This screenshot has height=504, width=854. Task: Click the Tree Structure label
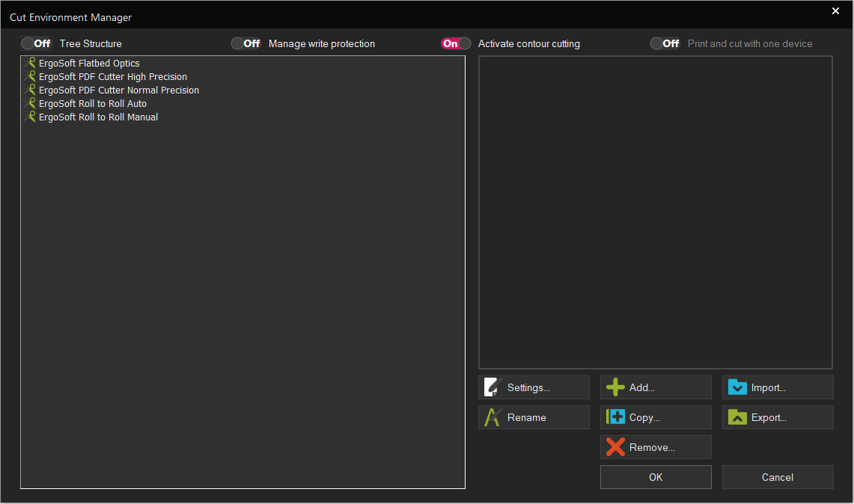(91, 43)
